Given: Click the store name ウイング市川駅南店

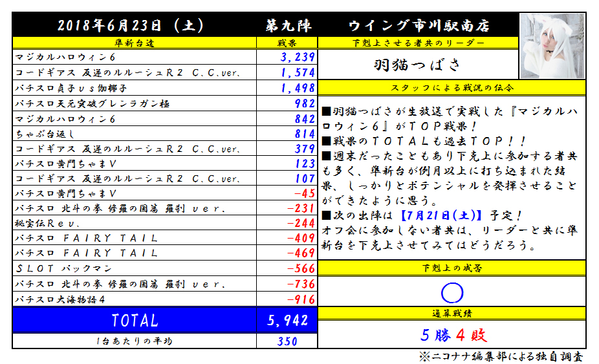Looking at the screenshot, I should [x=419, y=26].
